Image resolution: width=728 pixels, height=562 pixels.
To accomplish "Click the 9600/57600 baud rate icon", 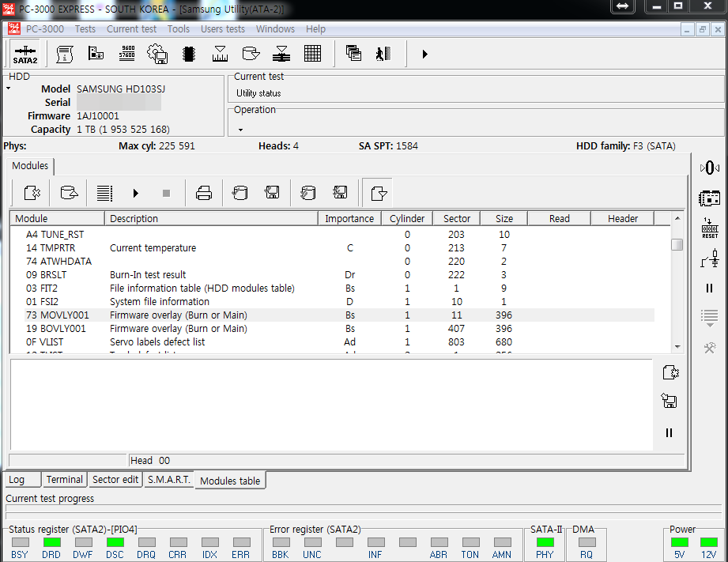I will coord(126,54).
